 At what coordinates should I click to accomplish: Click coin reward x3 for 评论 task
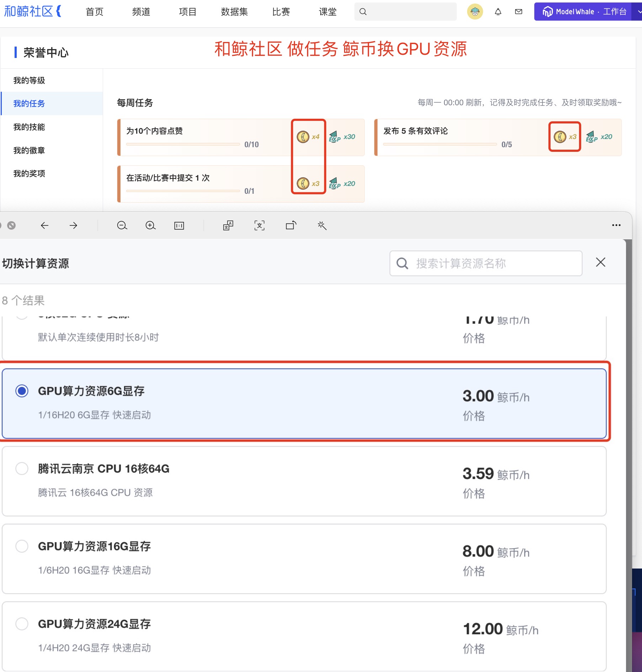[x=565, y=137]
